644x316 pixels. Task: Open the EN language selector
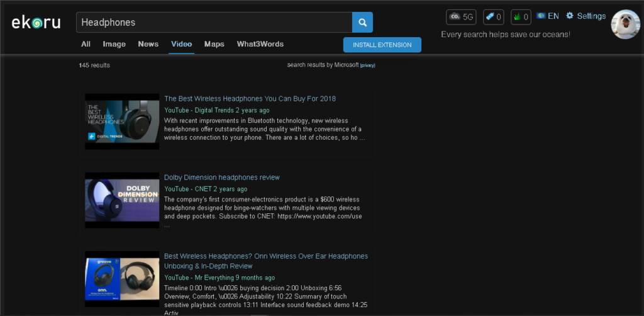(x=548, y=16)
